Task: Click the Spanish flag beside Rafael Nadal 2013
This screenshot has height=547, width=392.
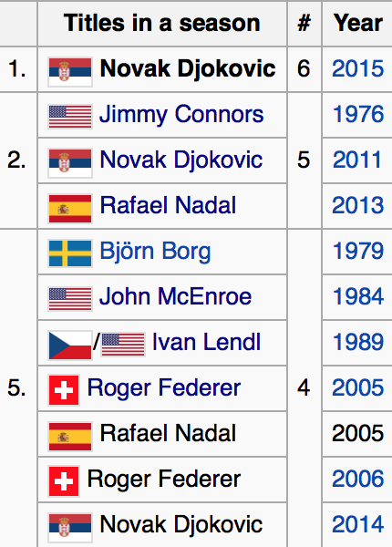Action: (x=70, y=209)
